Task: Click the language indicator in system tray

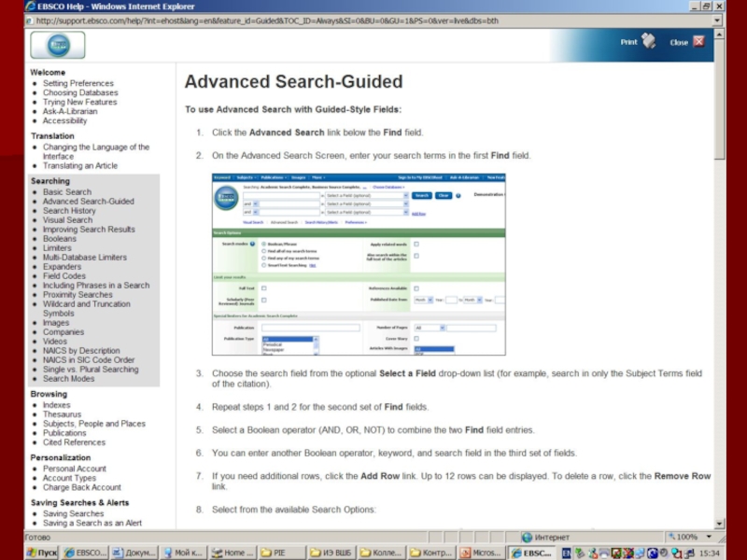Action: [x=567, y=553]
